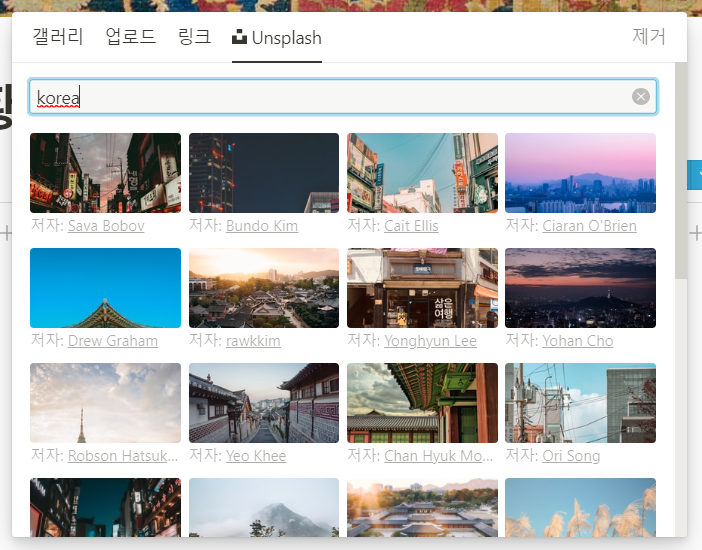This screenshot has width=702, height=550.
Task: Select Yohan Cho's night tower photo
Action: pos(580,288)
